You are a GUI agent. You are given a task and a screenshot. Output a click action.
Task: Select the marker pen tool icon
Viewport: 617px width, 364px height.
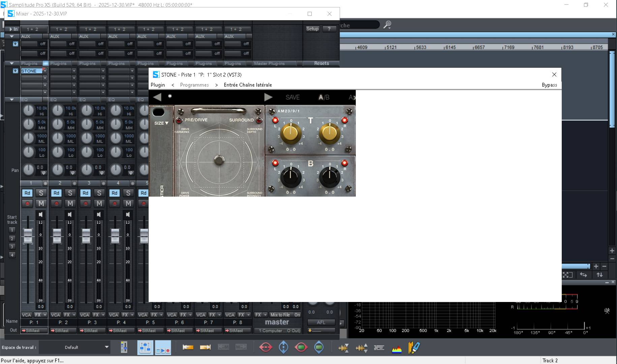[x=414, y=347]
